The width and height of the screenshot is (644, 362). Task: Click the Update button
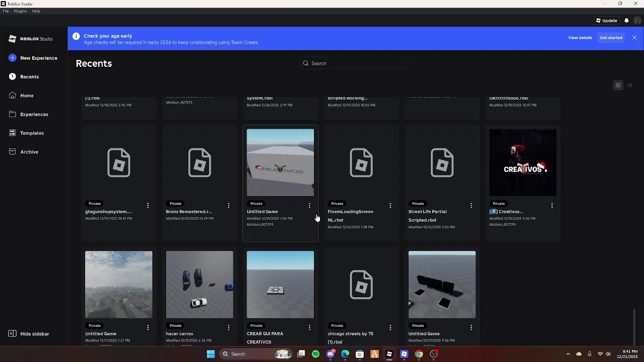(606, 21)
